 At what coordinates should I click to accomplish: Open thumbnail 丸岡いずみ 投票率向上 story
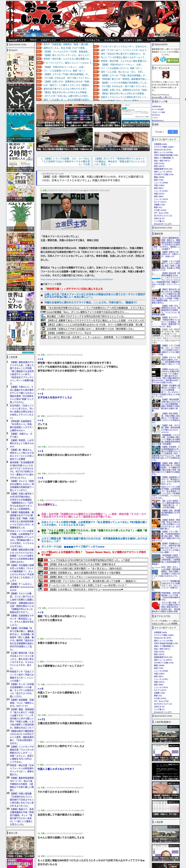122,139
